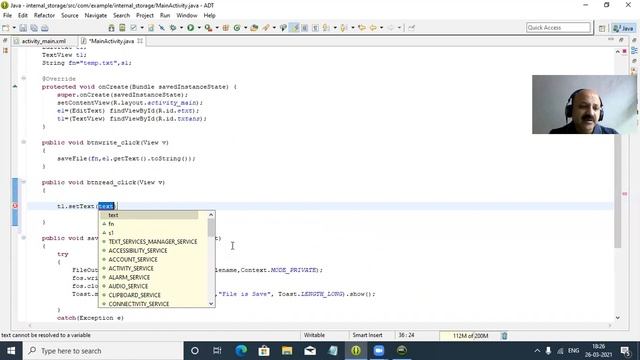Toggle Block Selection Mode icon
Image resolution: width=640 pixels, height=360 pixels.
pyautogui.click(x=305, y=28)
